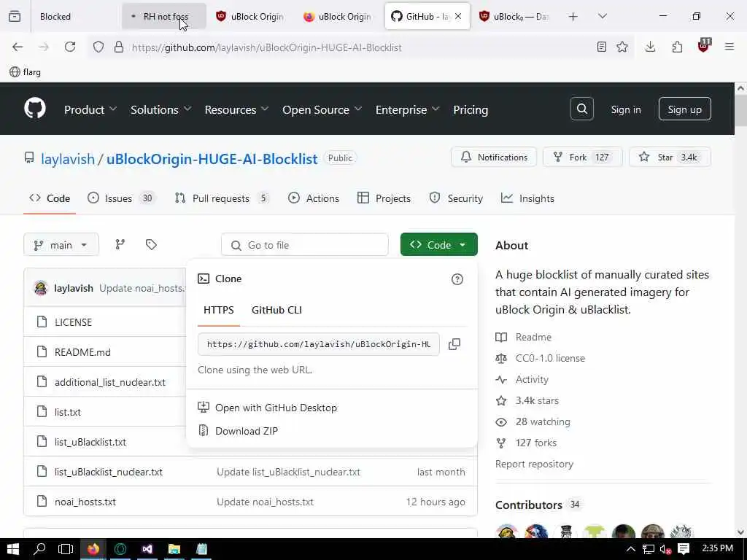Screen dimensions: 747x560
Task: Open Task View on the taskbar
Action: click(65, 549)
